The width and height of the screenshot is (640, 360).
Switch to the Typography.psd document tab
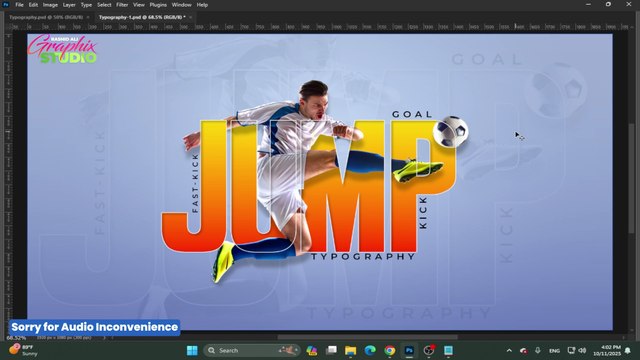pyautogui.click(x=46, y=17)
